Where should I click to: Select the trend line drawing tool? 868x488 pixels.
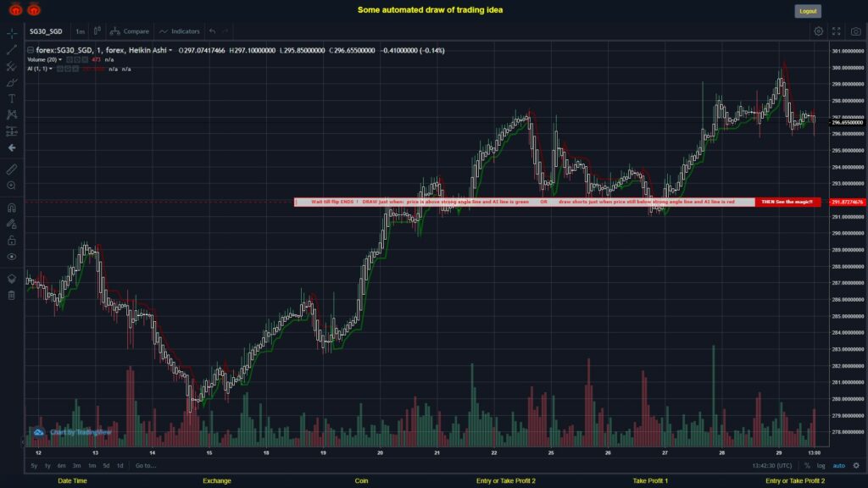(12, 50)
